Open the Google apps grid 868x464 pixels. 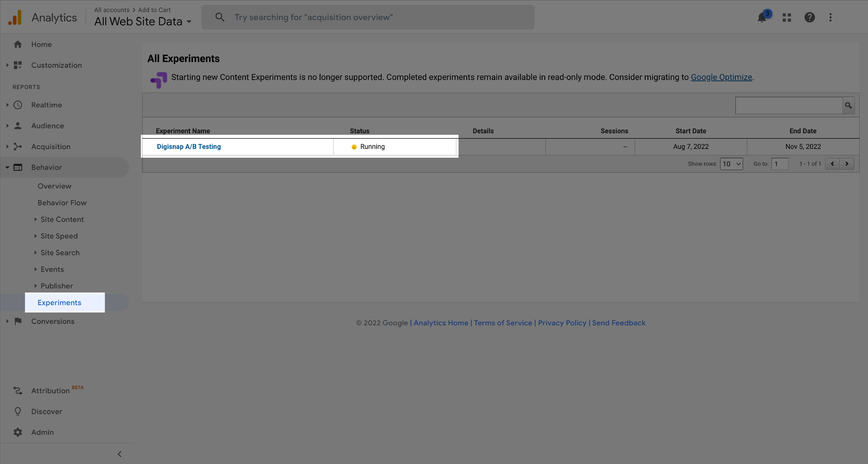(787, 17)
